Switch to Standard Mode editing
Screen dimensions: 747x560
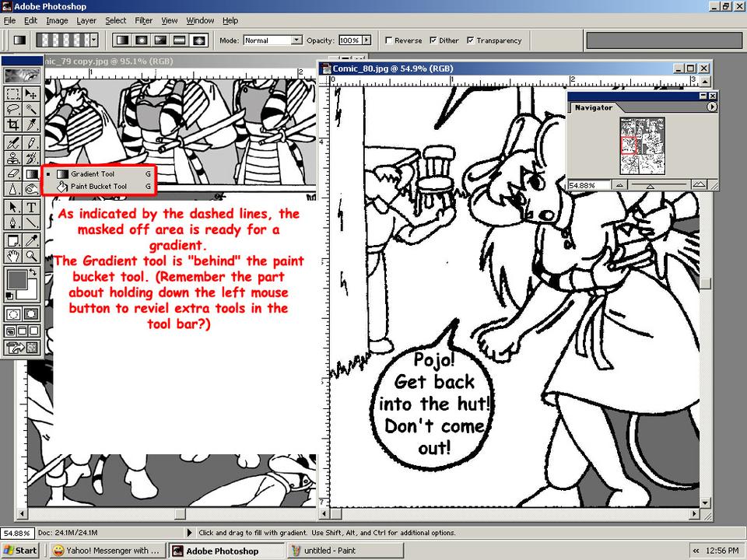(x=13, y=313)
